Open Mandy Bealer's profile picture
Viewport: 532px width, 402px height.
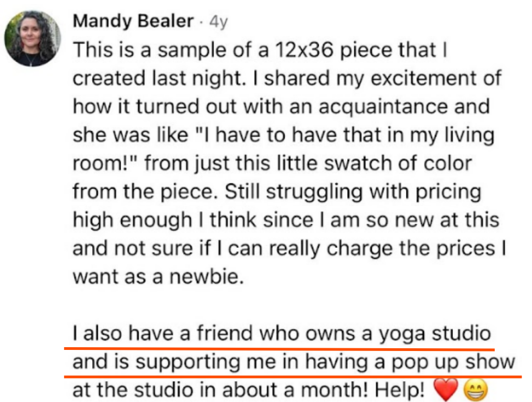point(32,38)
